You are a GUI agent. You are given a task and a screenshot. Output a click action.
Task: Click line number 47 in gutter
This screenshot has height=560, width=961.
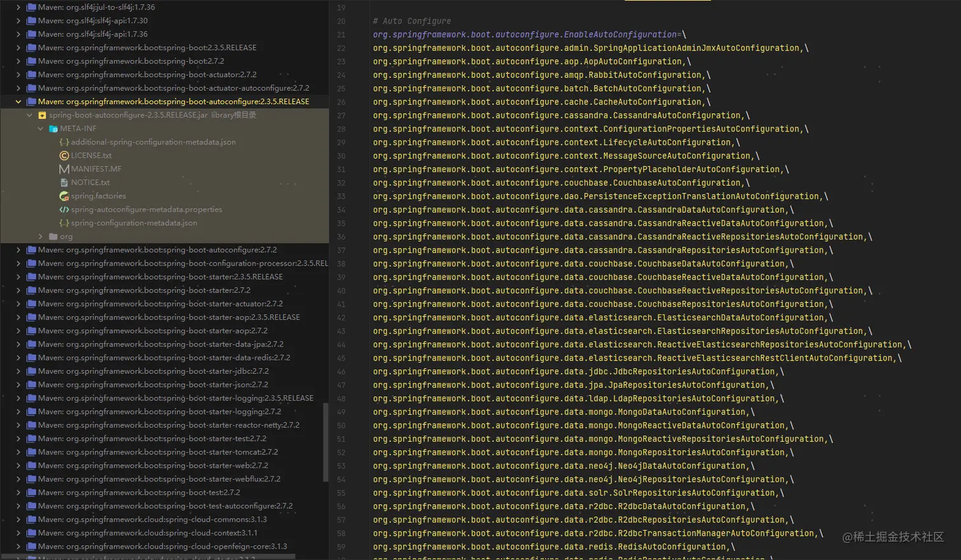click(x=341, y=385)
